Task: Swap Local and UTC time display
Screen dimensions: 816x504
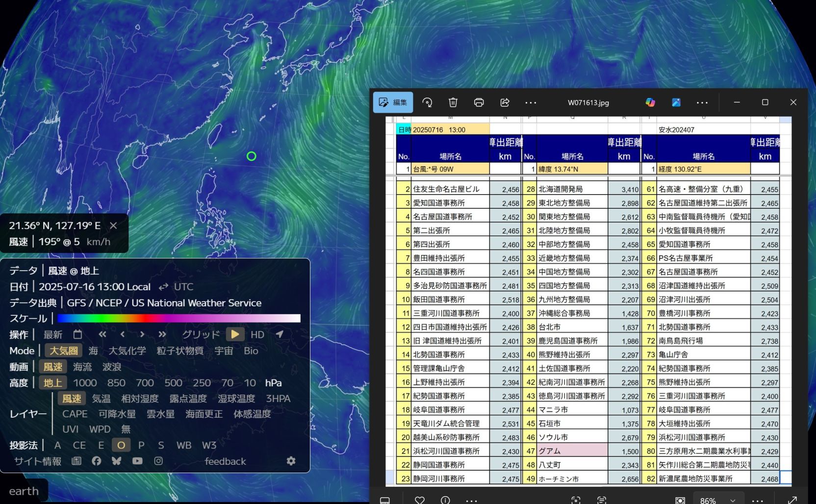Action: tap(163, 287)
